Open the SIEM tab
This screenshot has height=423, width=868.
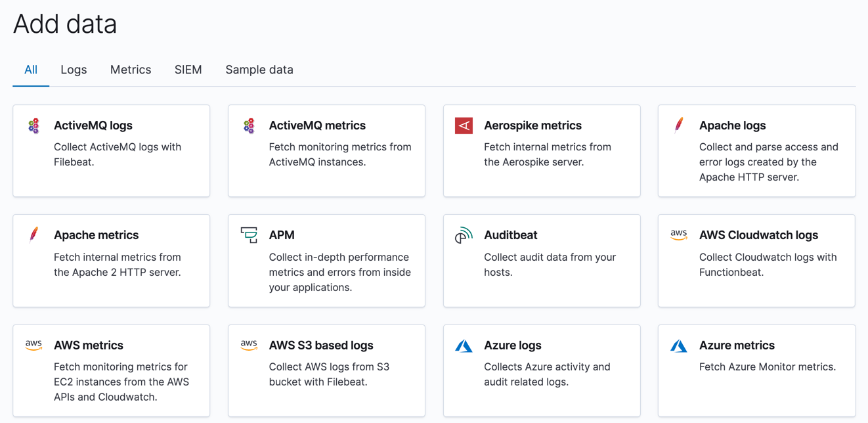click(188, 70)
